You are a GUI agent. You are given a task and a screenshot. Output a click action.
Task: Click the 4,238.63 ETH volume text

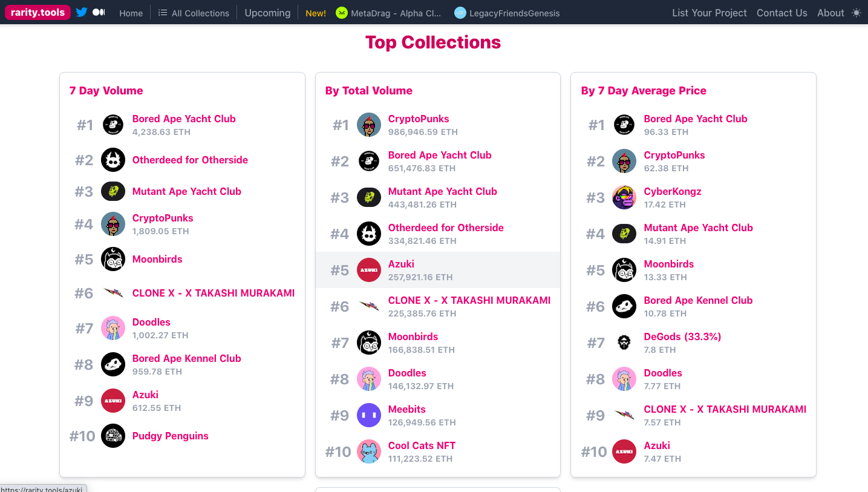[162, 132]
